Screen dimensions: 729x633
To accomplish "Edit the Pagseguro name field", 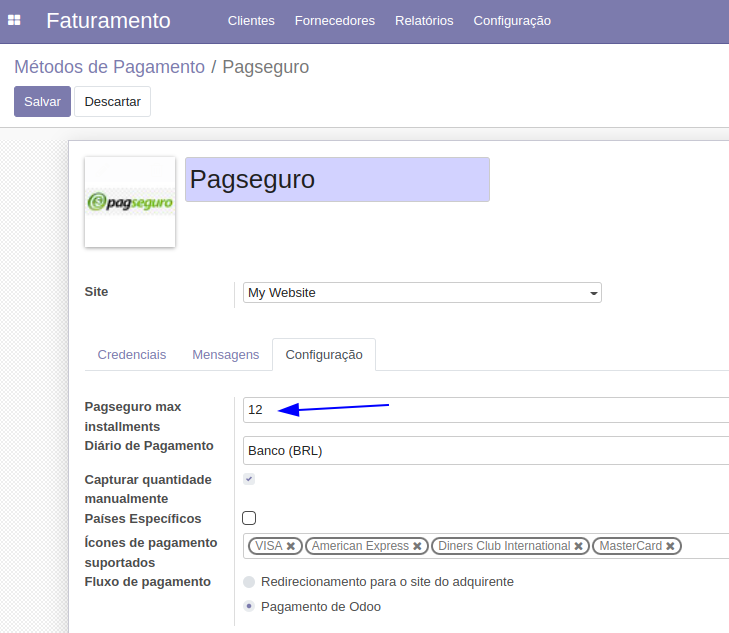I will [x=337, y=179].
